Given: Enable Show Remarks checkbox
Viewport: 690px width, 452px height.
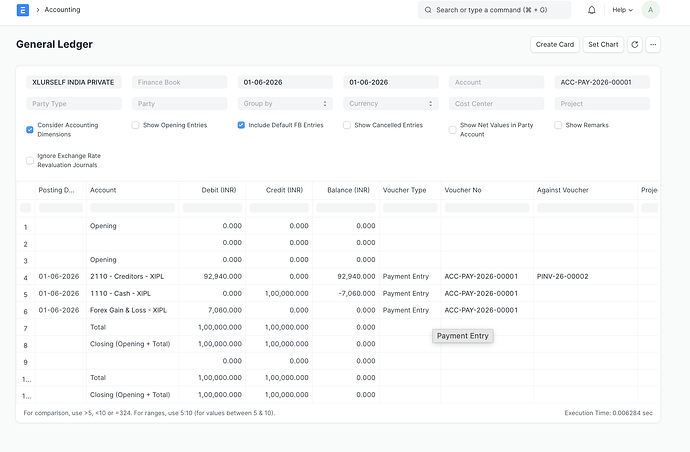Looking at the screenshot, I should point(558,125).
